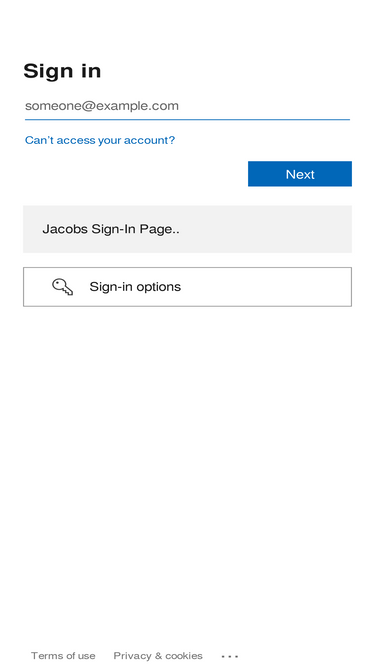Proceed with the Next button
This screenshot has height=667, width=375.
point(300,174)
